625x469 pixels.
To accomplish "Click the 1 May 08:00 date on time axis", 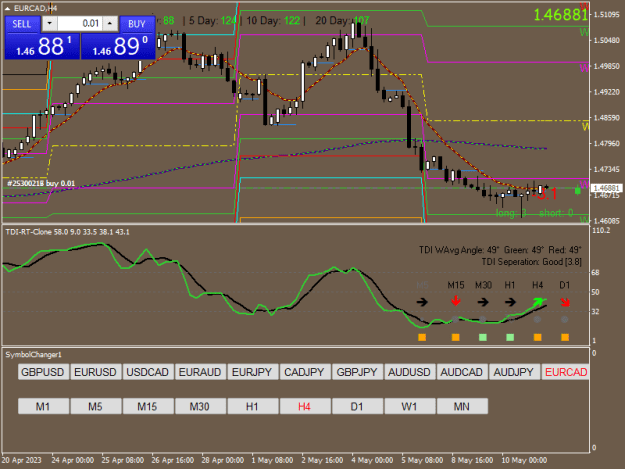I will click(272, 460).
